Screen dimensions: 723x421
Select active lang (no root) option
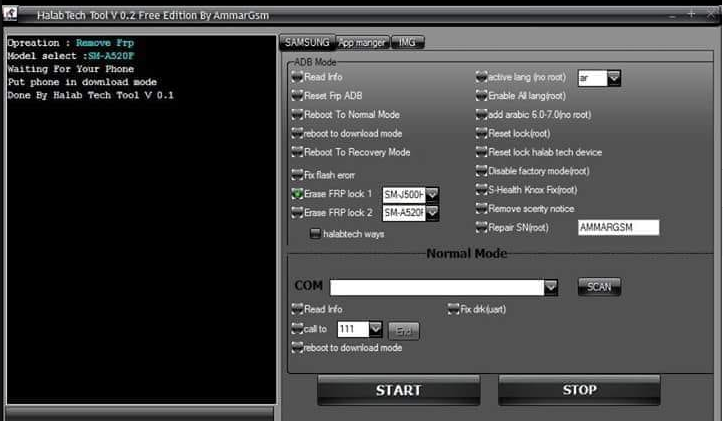point(521,77)
